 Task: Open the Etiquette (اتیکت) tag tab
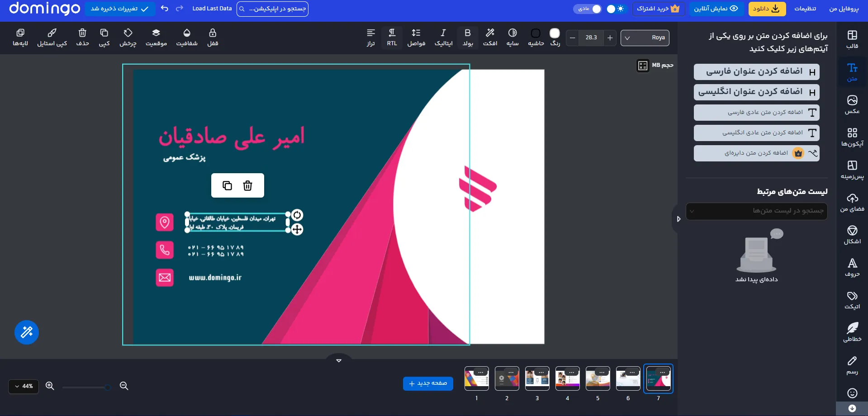[852, 300]
